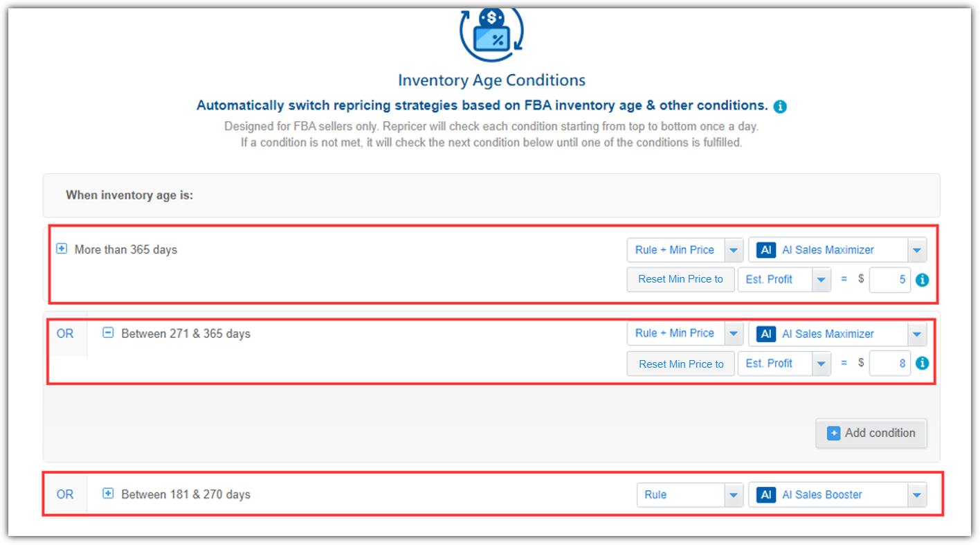980x545 pixels.
Task: Open AI Sales Maximizer dropdown for 365+ days
Action: coord(837,250)
